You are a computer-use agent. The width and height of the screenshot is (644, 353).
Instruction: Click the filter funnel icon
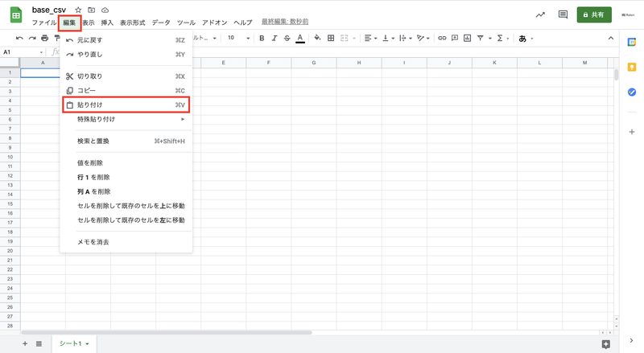[480, 38]
